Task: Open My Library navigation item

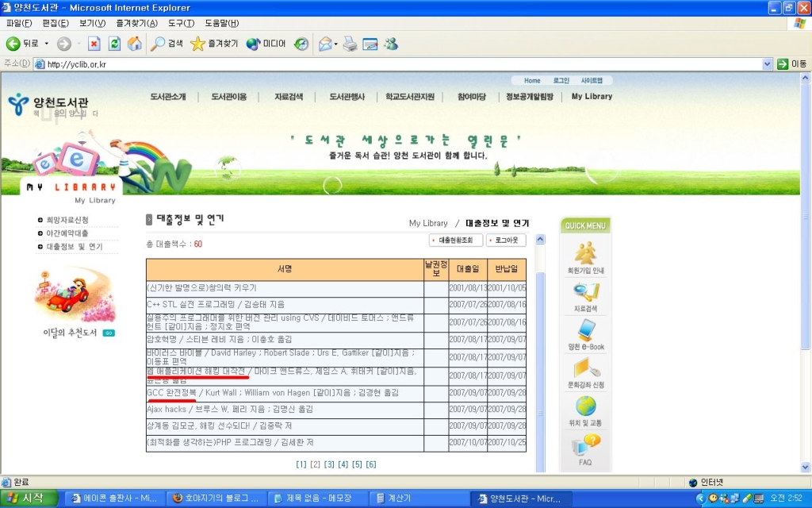Action: coord(592,96)
